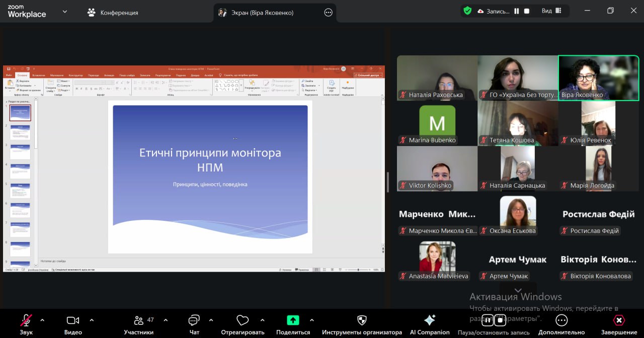Expand the share options arrow beside Поделиться

tap(312, 320)
